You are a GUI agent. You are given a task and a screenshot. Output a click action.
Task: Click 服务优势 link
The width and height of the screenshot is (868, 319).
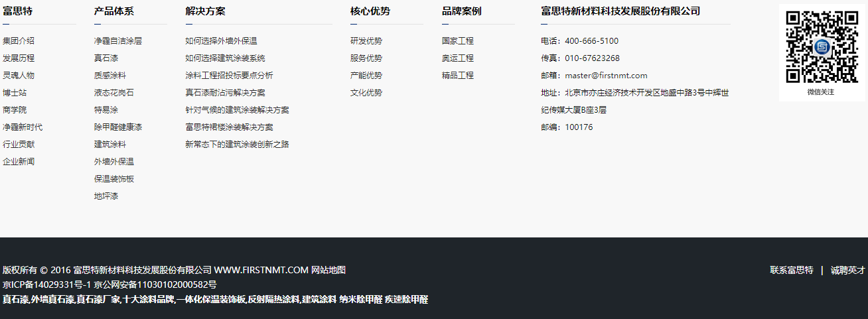pos(366,58)
